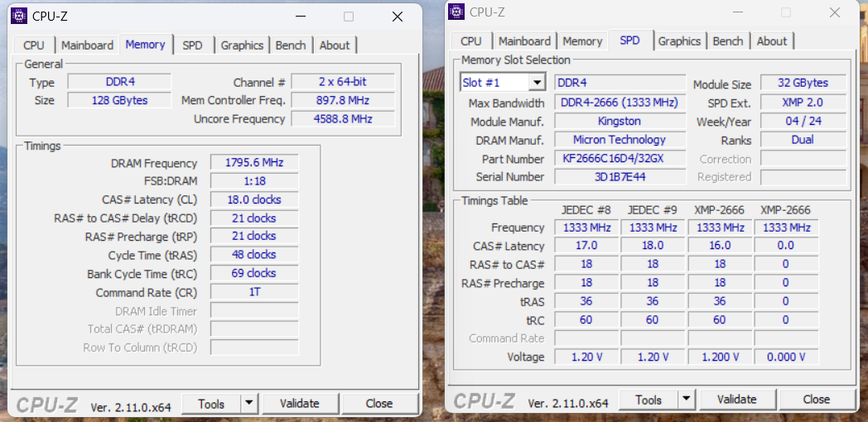Click the Micron Technology DRAM Manuf. field
Screen dimensions: 868x422
pos(620,139)
